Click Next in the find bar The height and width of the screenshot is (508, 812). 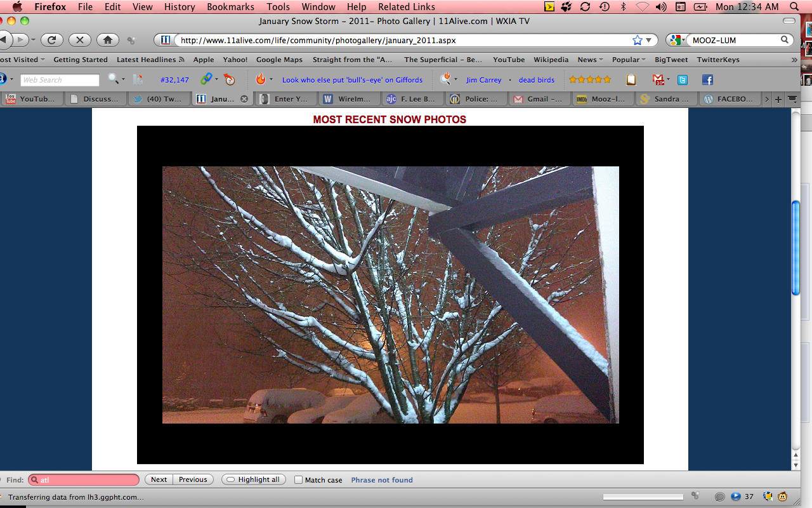click(159, 480)
